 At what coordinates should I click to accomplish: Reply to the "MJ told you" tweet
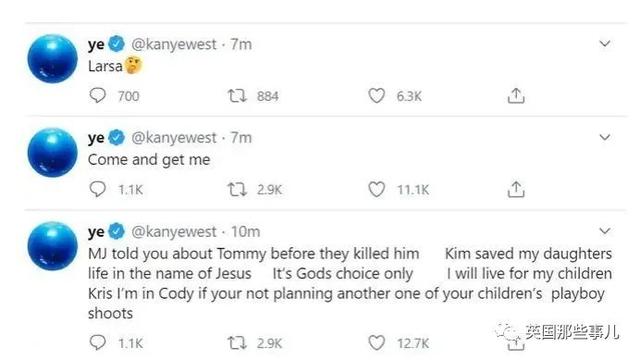(x=98, y=343)
